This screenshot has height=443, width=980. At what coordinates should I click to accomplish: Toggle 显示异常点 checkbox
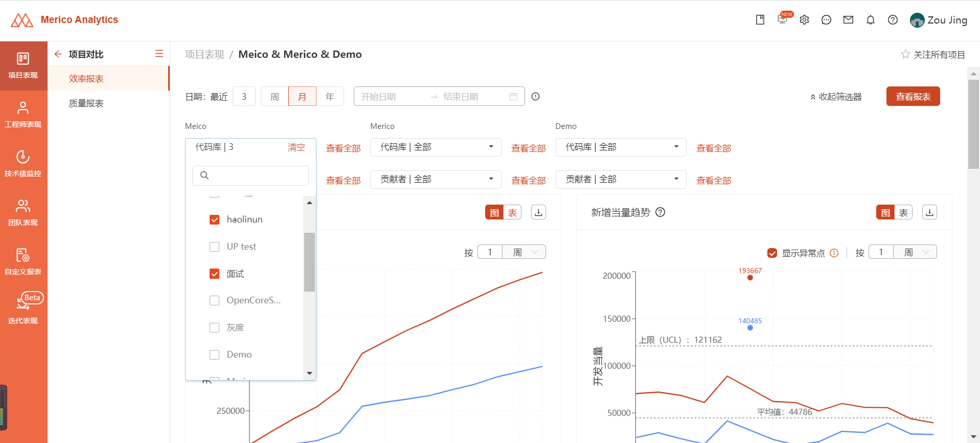coord(772,253)
